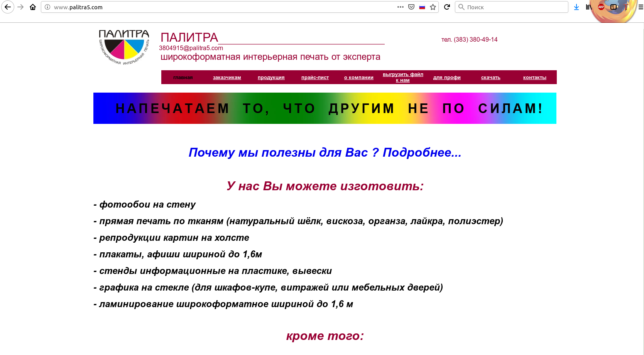644x355 pixels.
Task: Click the 3804915@palitra5.com email link
Action: [x=191, y=48]
